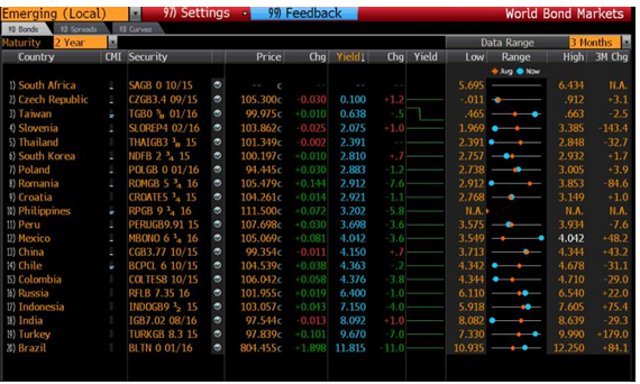Click the round icon beside IGB7.02 08/16
This screenshot has width=640, height=384.
217,320
